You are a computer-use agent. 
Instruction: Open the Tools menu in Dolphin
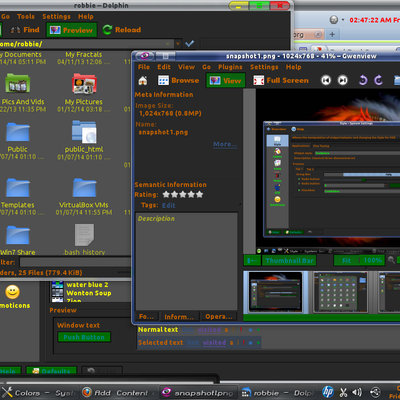pyautogui.click(x=26, y=16)
